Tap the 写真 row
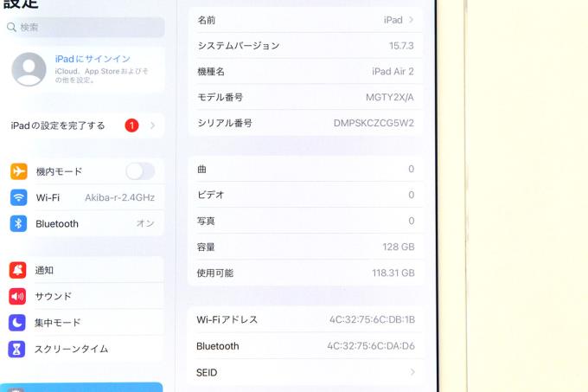588x392 pixels. (x=305, y=221)
